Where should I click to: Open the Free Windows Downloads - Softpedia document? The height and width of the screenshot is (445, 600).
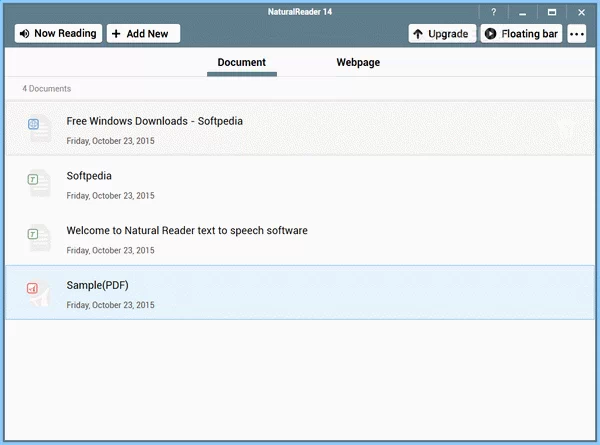154,121
